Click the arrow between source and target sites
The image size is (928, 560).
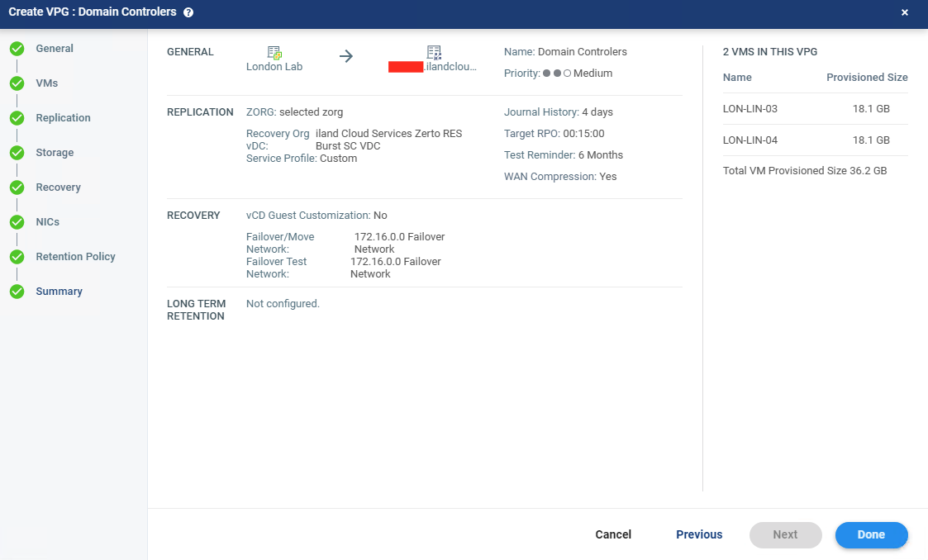point(346,56)
